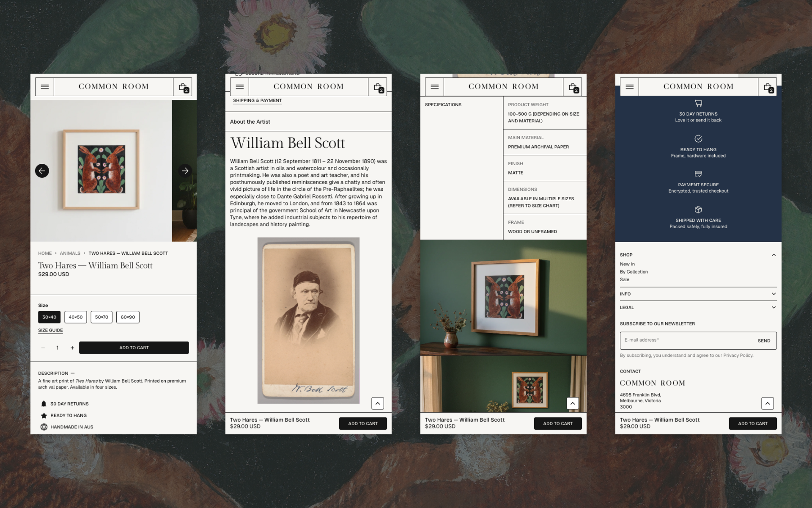Screen dimensions: 812x508
Task: Click main Add to Cart button beside quantity
Action: click(x=134, y=348)
